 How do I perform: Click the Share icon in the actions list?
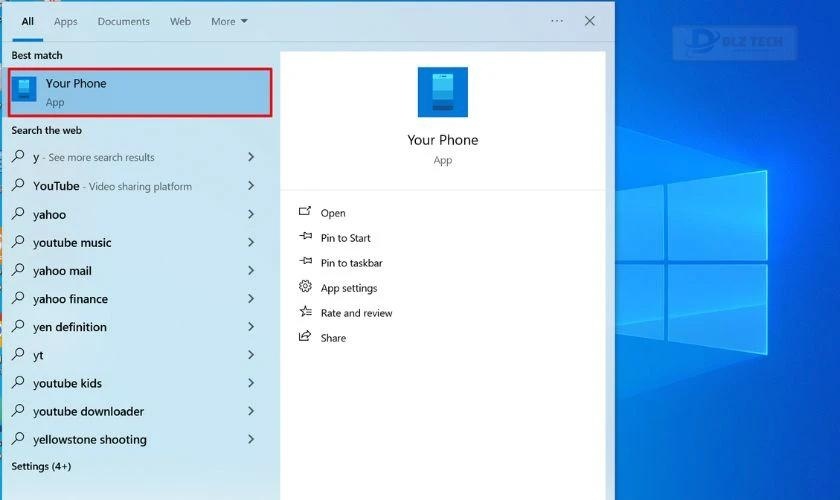point(305,338)
